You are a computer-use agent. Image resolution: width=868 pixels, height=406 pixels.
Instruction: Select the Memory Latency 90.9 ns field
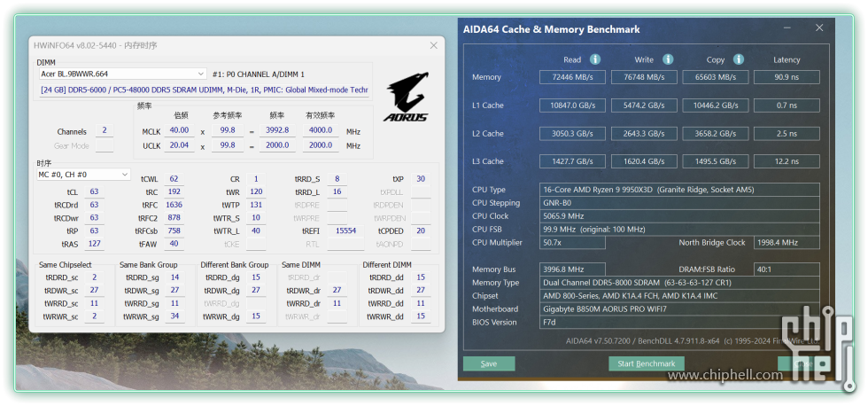point(787,77)
